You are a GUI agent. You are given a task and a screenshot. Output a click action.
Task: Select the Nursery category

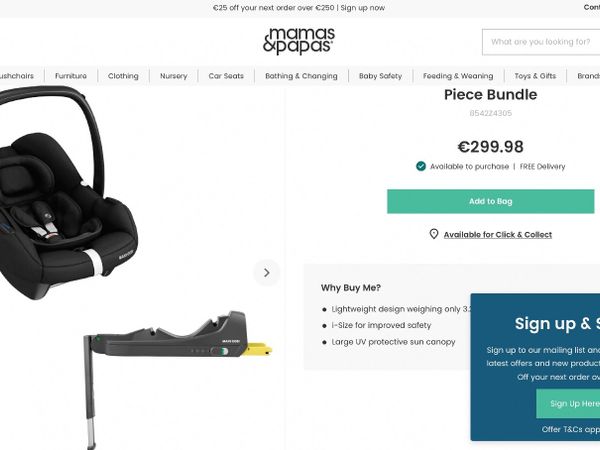click(x=174, y=76)
